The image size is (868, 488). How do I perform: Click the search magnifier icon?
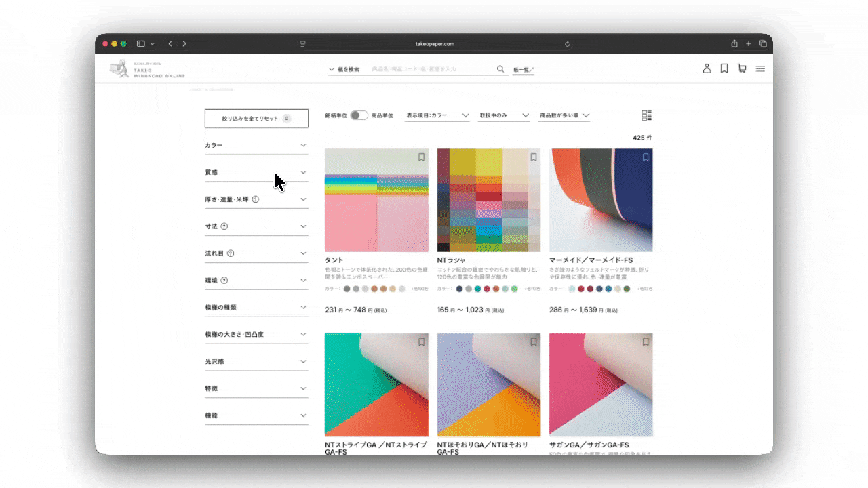(x=500, y=69)
